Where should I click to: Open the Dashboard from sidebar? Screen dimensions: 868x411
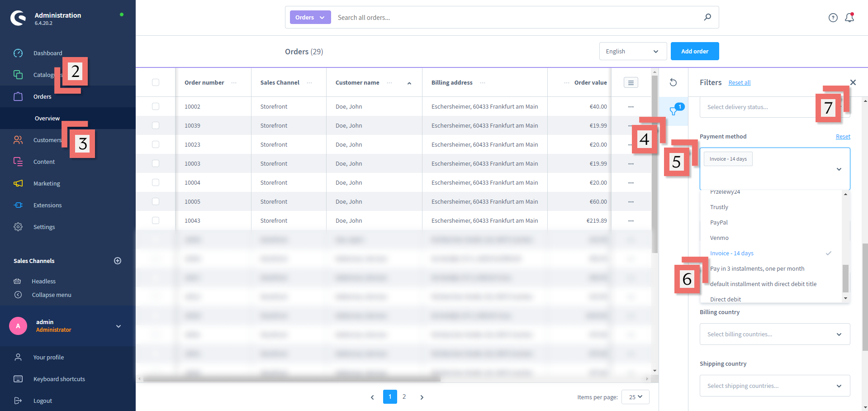(47, 53)
